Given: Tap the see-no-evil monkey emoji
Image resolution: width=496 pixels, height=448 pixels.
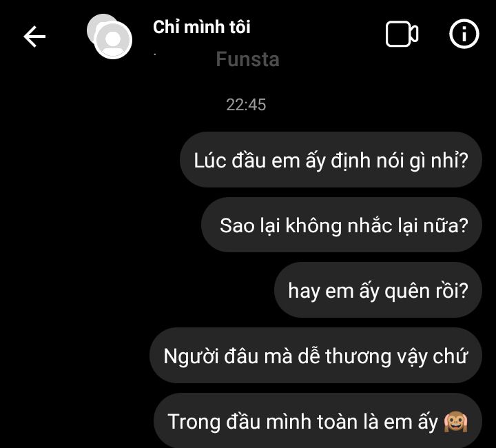Looking at the screenshot, I should click(x=455, y=422).
